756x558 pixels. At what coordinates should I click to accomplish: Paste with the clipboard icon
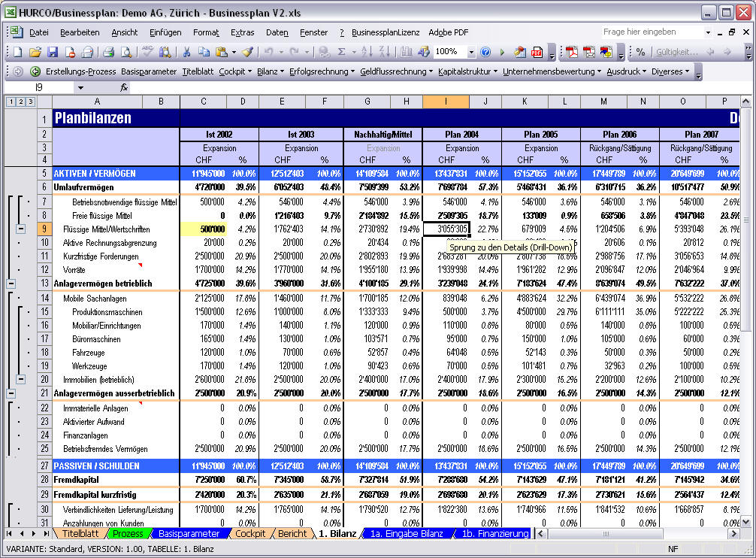point(221,52)
